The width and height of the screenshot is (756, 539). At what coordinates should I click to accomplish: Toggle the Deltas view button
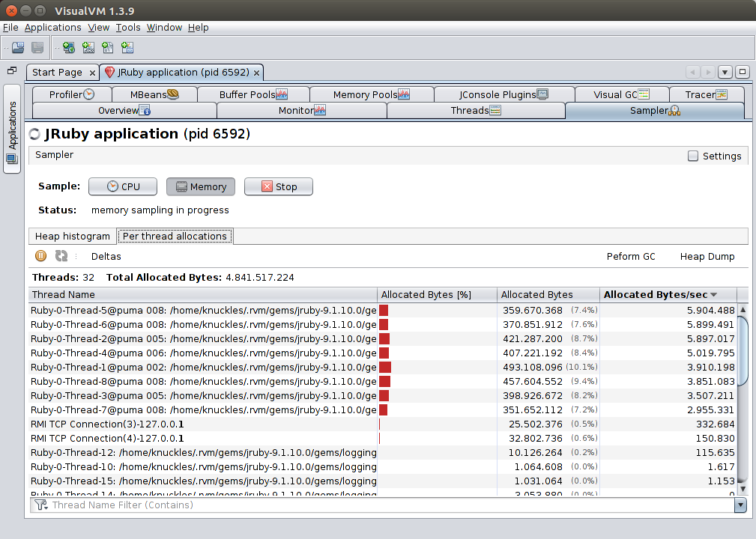[106, 256]
